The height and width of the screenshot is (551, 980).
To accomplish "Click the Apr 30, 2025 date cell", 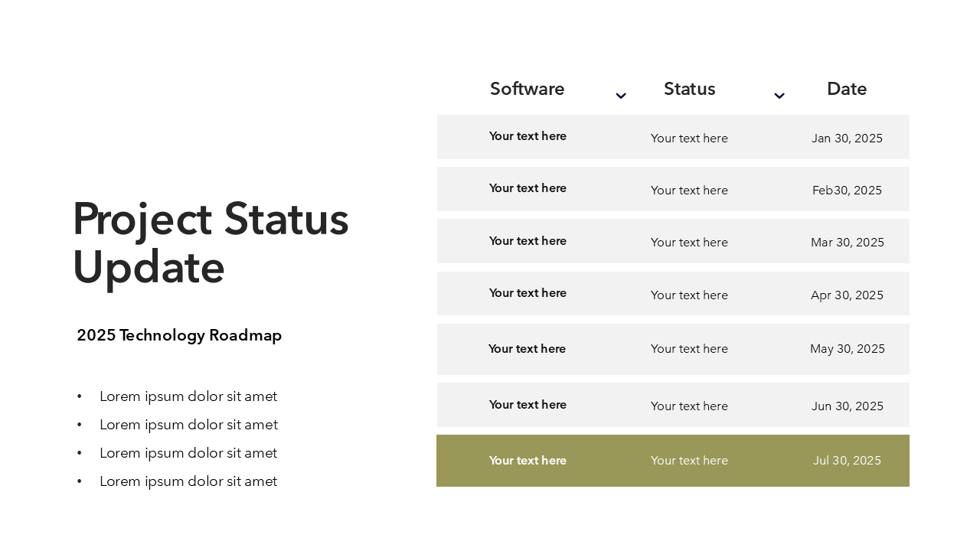I will pos(847,295).
